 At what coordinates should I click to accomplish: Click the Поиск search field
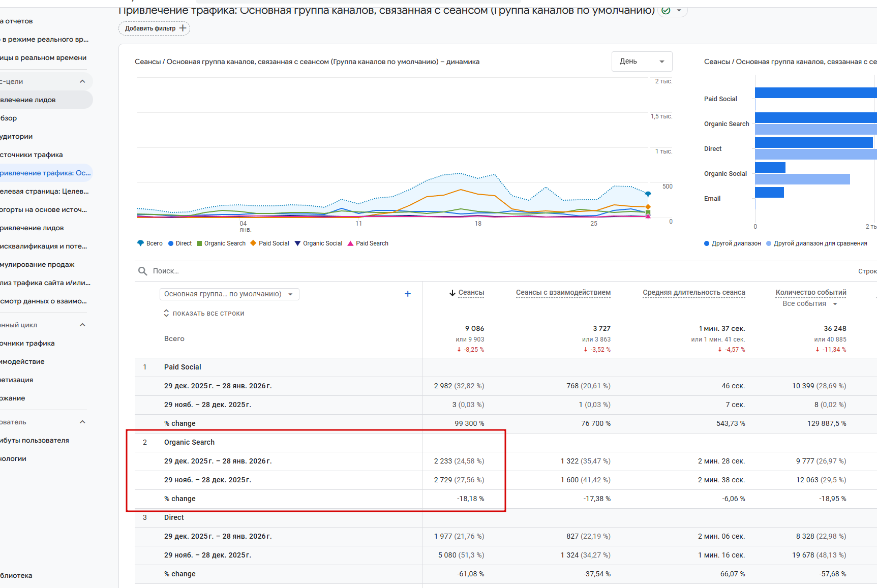coord(254,271)
